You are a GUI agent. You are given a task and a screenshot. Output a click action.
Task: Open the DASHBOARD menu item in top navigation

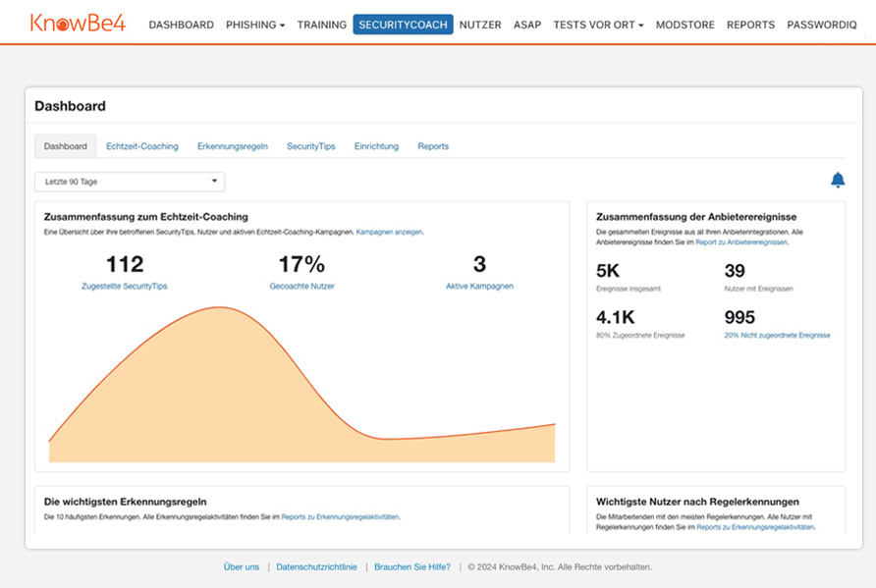pyautogui.click(x=181, y=25)
